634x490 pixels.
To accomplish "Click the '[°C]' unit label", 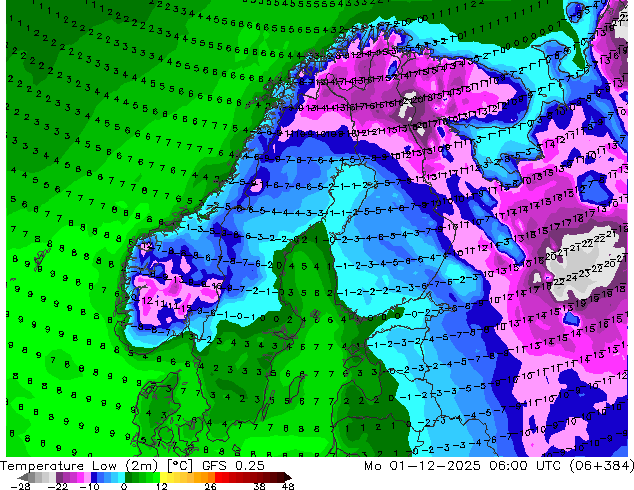I will (x=180, y=466).
